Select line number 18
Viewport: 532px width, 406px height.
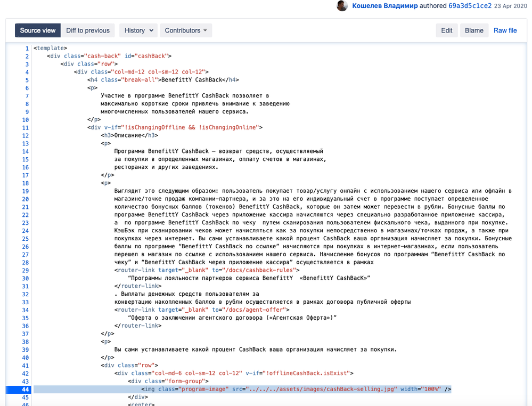click(26, 183)
